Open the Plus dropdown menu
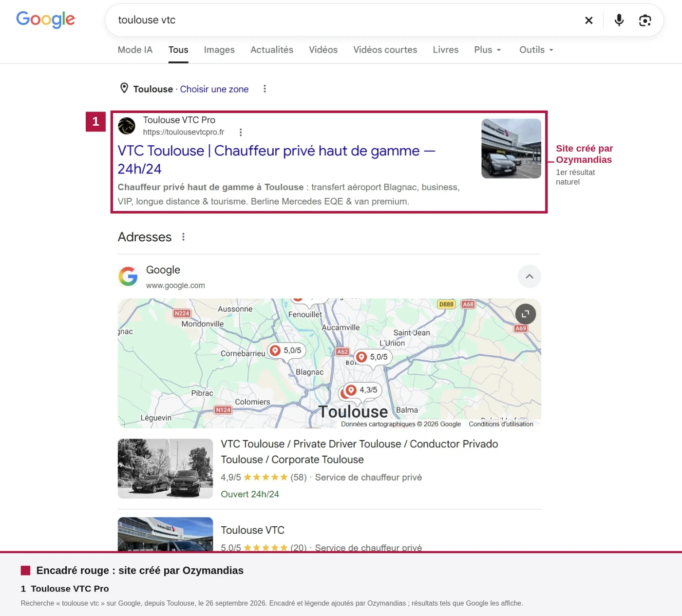 488,50
